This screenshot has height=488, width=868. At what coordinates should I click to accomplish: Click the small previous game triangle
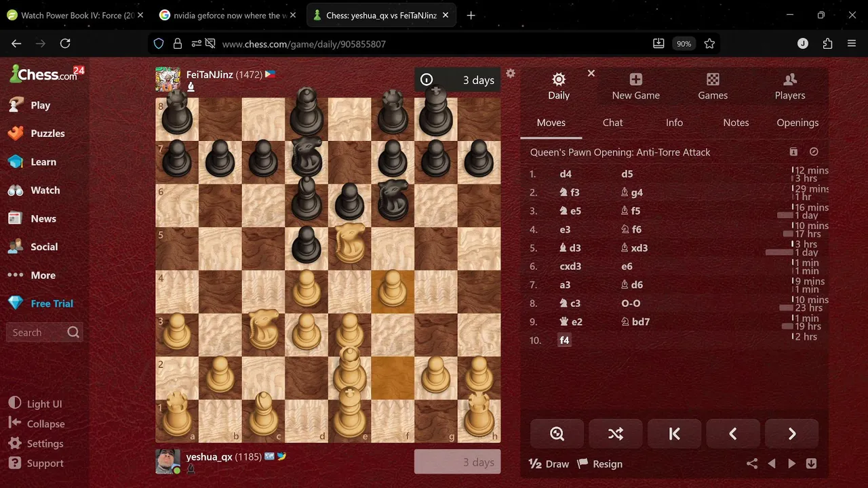[x=772, y=464]
